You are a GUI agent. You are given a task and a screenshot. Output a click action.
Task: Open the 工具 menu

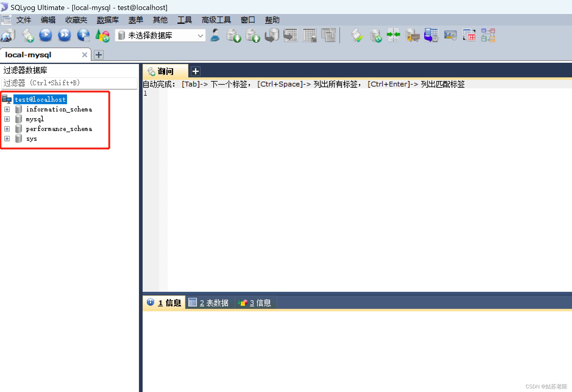point(184,20)
